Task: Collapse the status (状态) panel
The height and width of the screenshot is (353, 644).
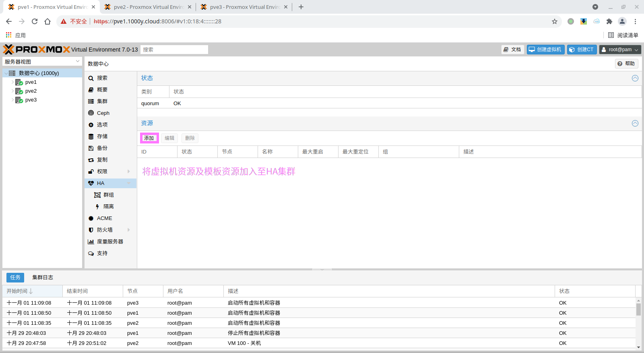Action: pyautogui.click(x=635, y=78)
